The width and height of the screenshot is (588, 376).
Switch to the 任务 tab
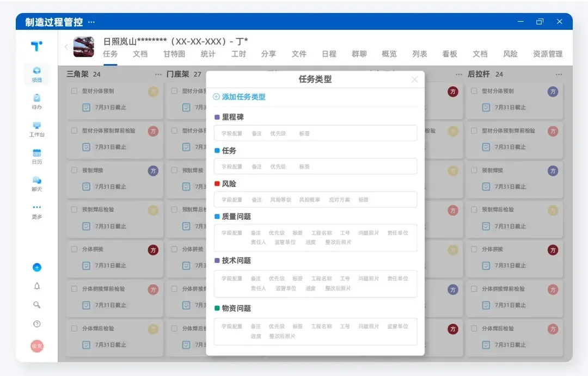pyautogui.click(x=110, y=54)
